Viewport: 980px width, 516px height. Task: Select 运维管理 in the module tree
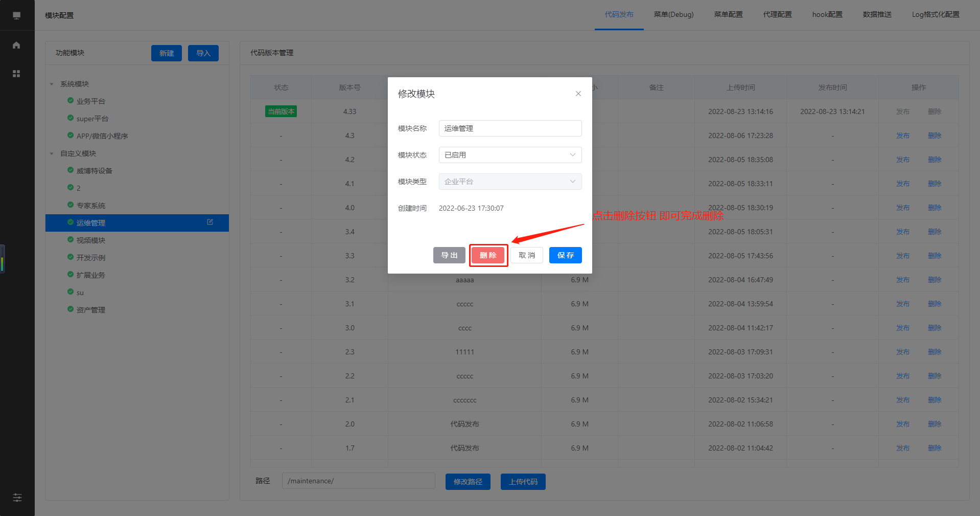(137, 223)
